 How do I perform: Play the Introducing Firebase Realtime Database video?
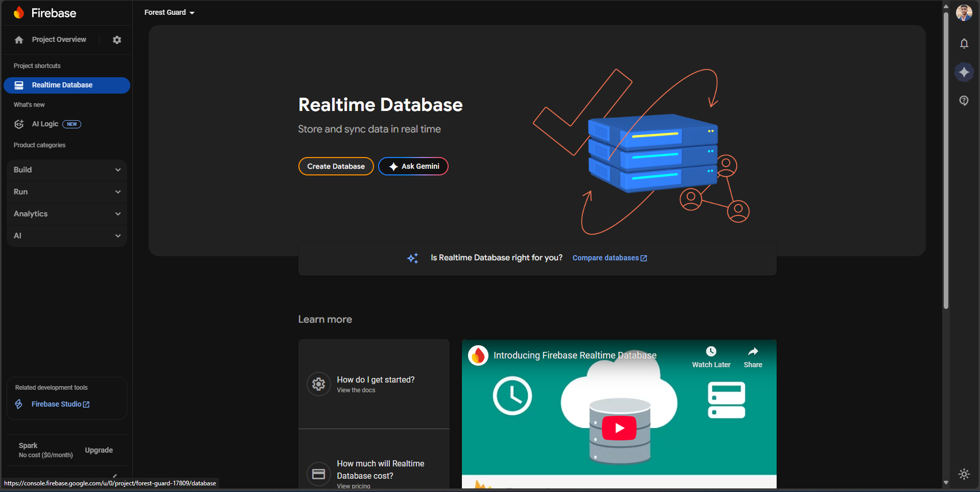point(619,428)
